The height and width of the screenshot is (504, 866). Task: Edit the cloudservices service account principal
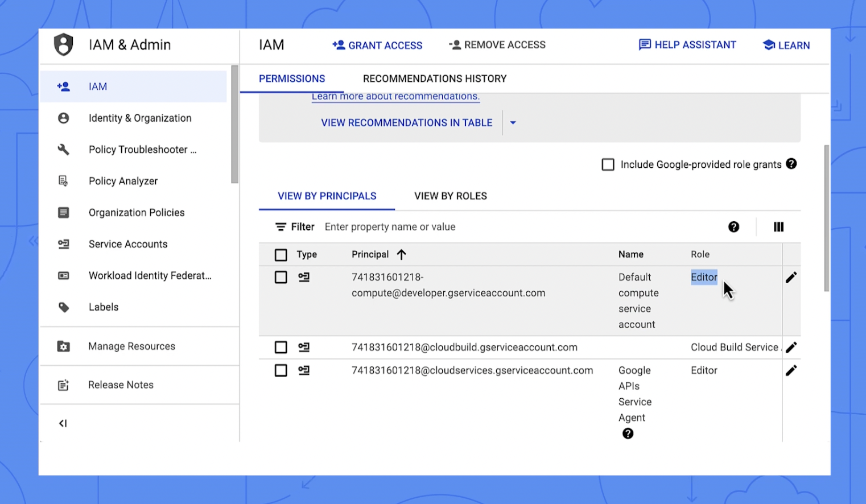click(791, 370)
